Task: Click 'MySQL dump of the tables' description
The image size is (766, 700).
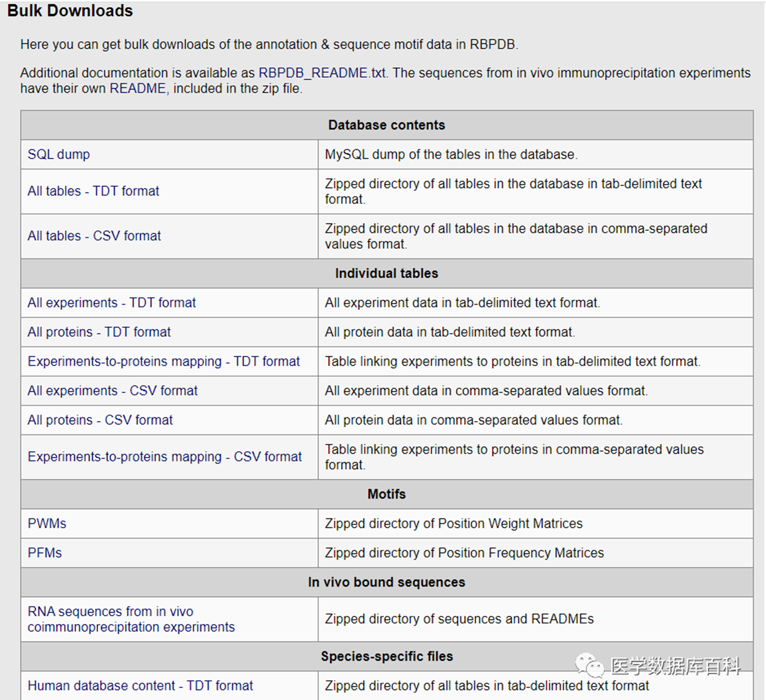Action: [451, 154]
